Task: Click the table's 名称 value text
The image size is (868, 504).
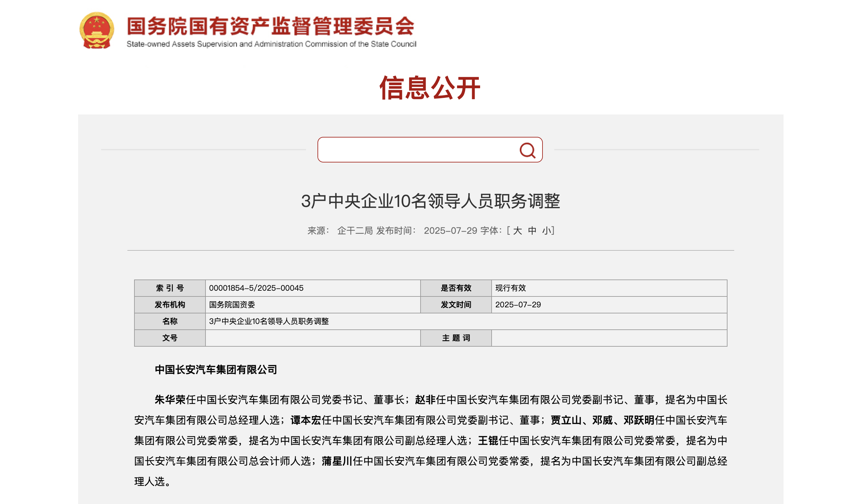Action: click(269, 321)
